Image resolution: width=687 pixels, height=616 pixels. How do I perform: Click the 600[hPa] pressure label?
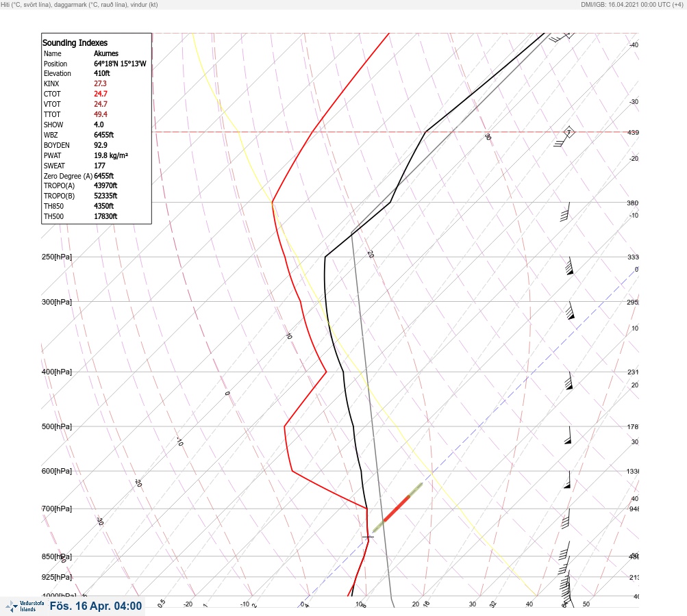[57, 471]
